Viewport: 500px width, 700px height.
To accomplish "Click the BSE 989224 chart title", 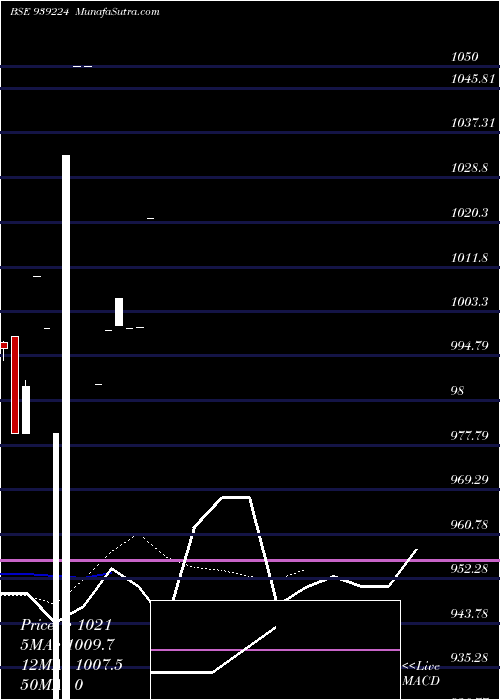I will (39, 12).
